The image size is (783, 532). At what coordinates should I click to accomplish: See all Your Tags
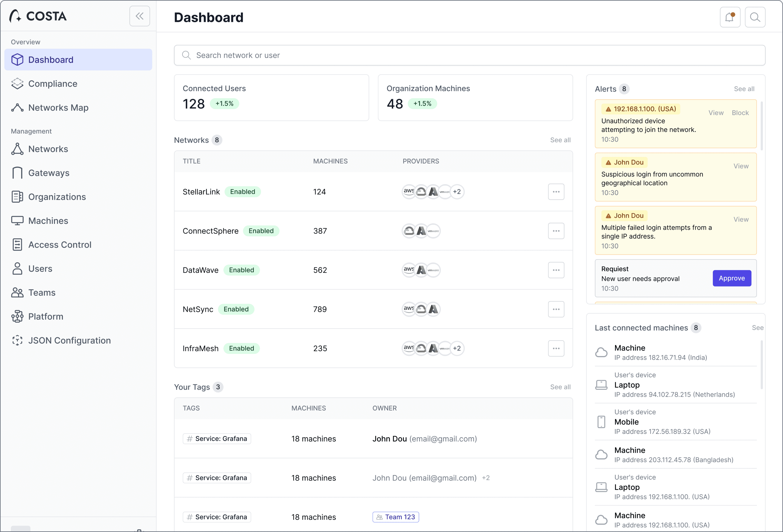(560, 387)
